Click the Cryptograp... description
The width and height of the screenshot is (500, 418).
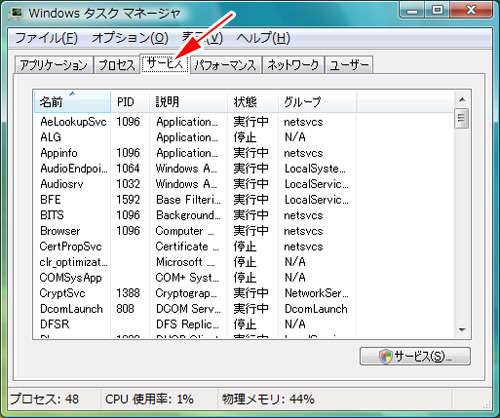[x=186, y=293]
